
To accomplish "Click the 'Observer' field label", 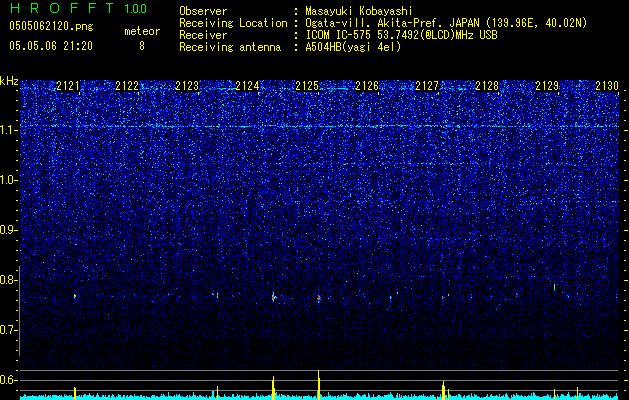I will pos(203,11).
